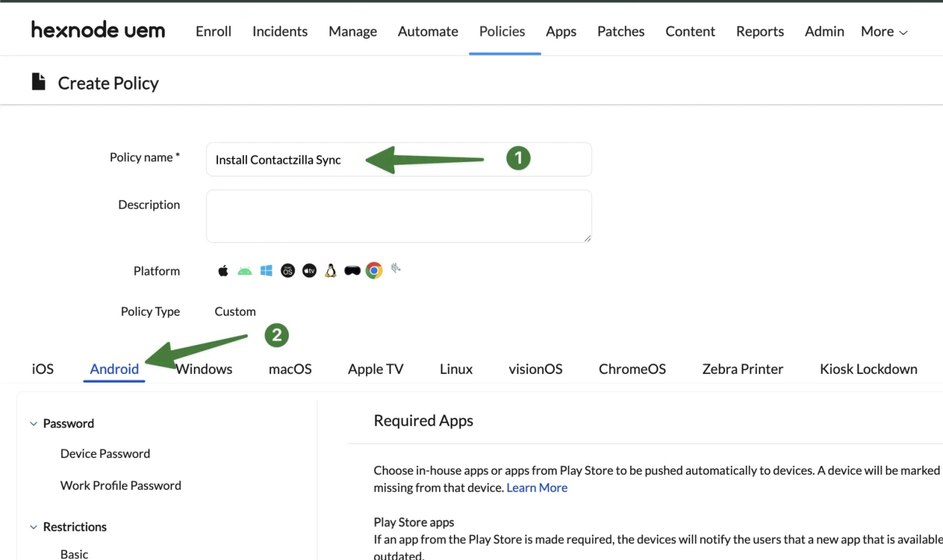Open the More dropdown in navigation
Screen dimensions: 943x560
click(884, 31)
